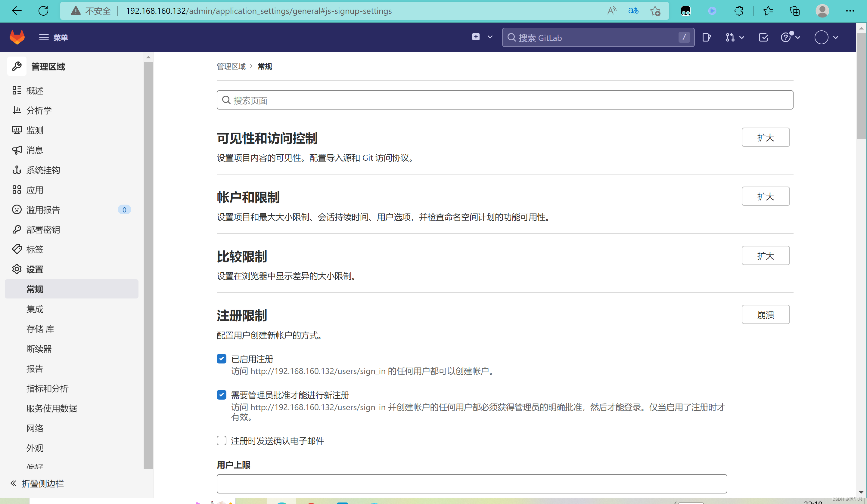Open the issues icon in navbar
Image resolution: width=867 pixels, height=504 pixels.
tap(706, 37)
